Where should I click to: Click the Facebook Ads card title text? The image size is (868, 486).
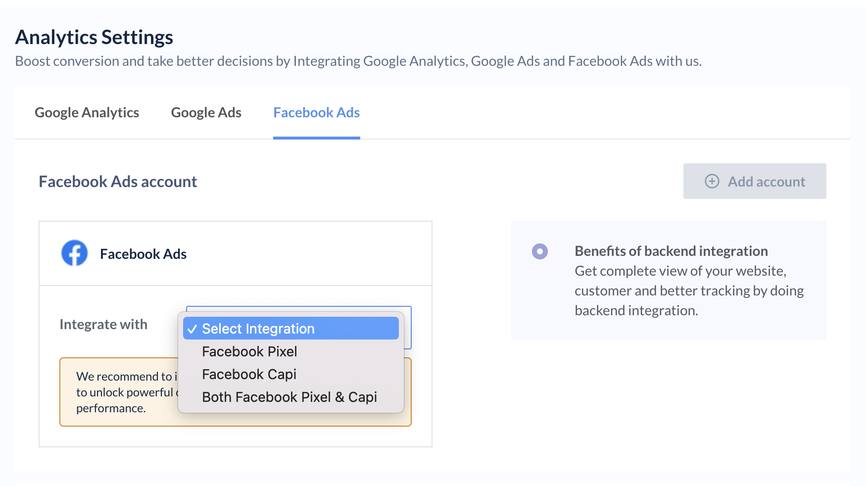point(143,254)
